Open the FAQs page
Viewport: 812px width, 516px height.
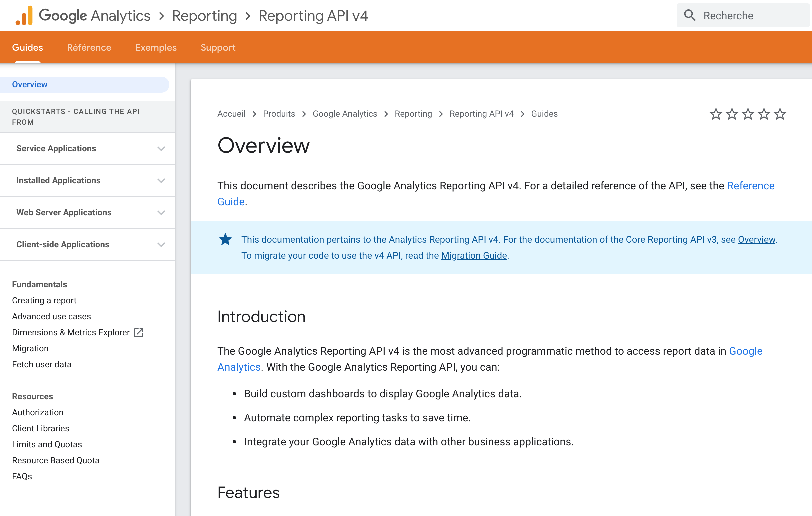click(22, 477)
